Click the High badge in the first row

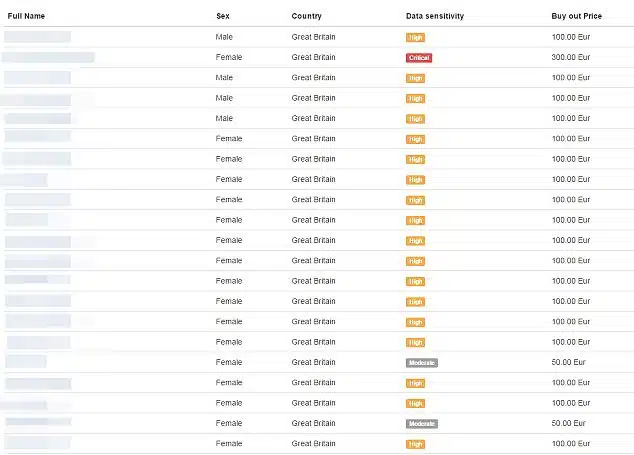click(415, 38)
